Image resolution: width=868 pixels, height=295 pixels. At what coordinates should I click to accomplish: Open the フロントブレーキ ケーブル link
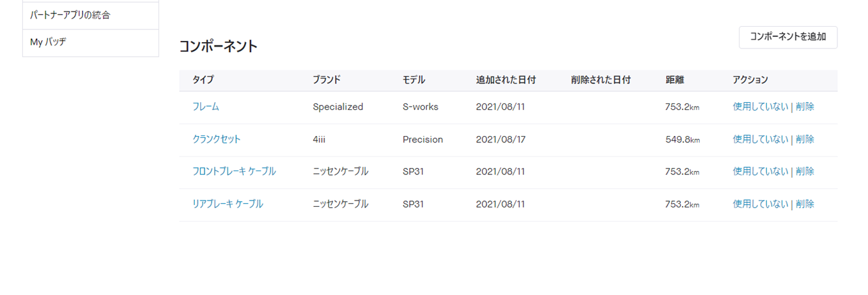[x=234, y=171]
